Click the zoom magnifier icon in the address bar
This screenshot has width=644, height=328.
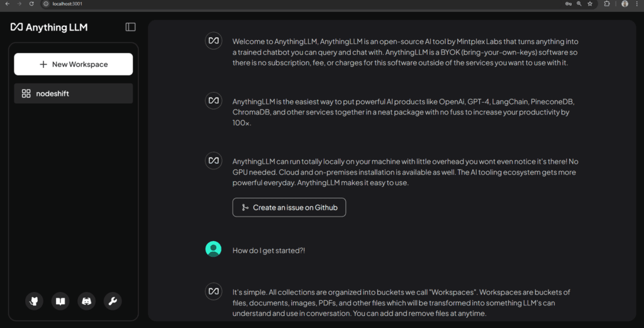[579, 4]
